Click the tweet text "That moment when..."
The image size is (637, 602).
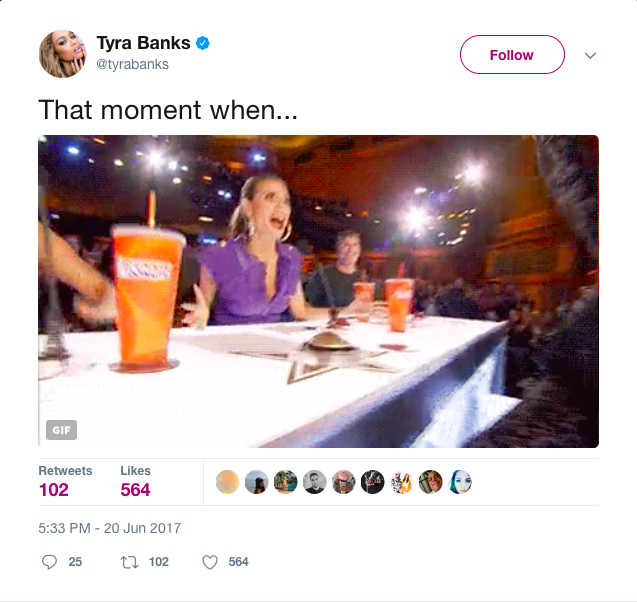pyautogui.click(x=168, y=108)
